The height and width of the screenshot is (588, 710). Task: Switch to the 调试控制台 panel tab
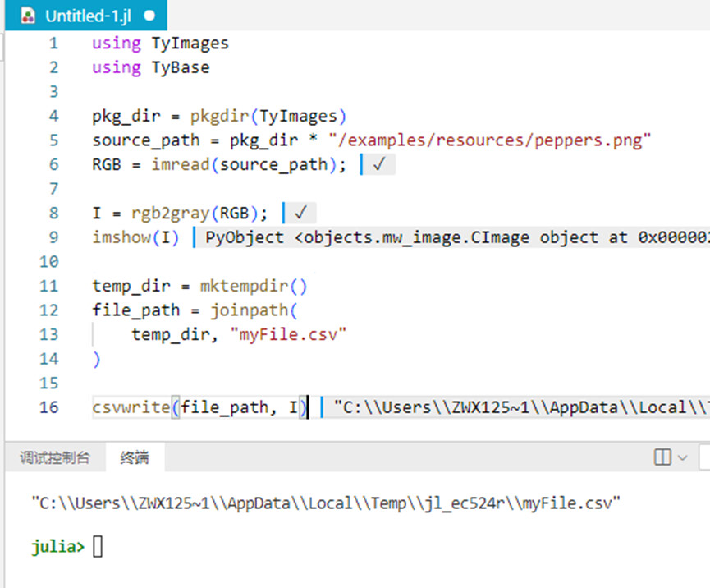click(x=55, y=457)
